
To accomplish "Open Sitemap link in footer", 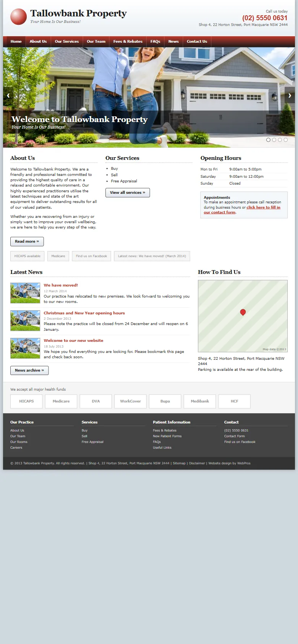I will tap(179, 463).
